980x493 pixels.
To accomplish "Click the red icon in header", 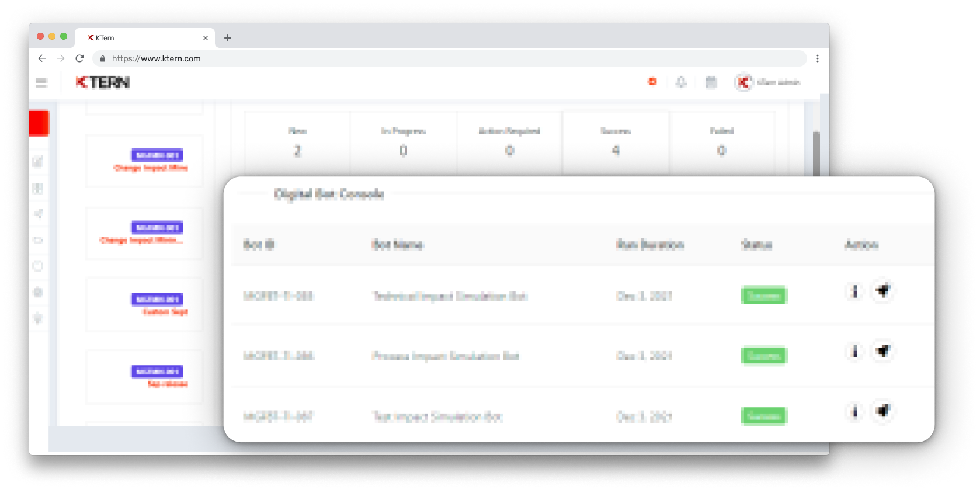I will coord(652,82).
